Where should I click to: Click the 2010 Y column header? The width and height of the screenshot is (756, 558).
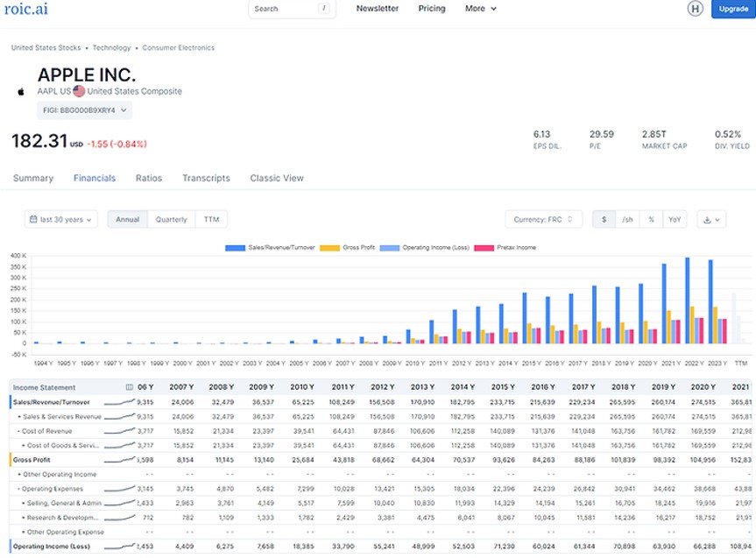302,387
